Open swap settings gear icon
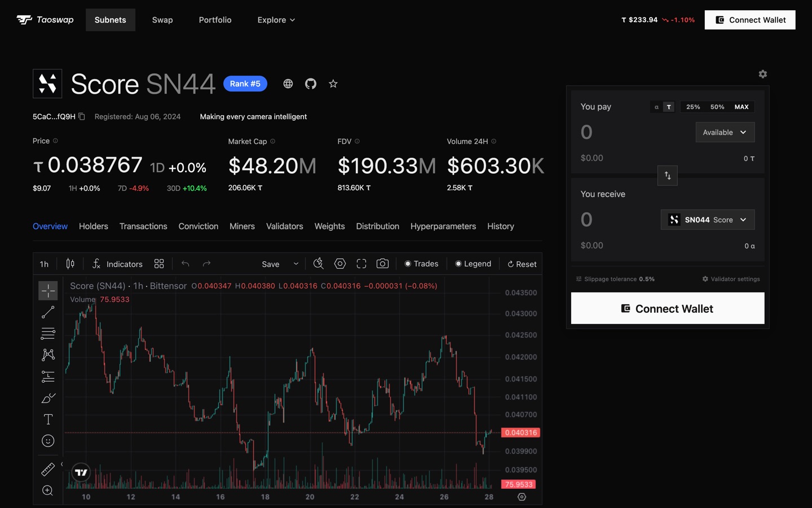Image resolution: width=812 pixels, height=508 pixels. tap(762, 74)
